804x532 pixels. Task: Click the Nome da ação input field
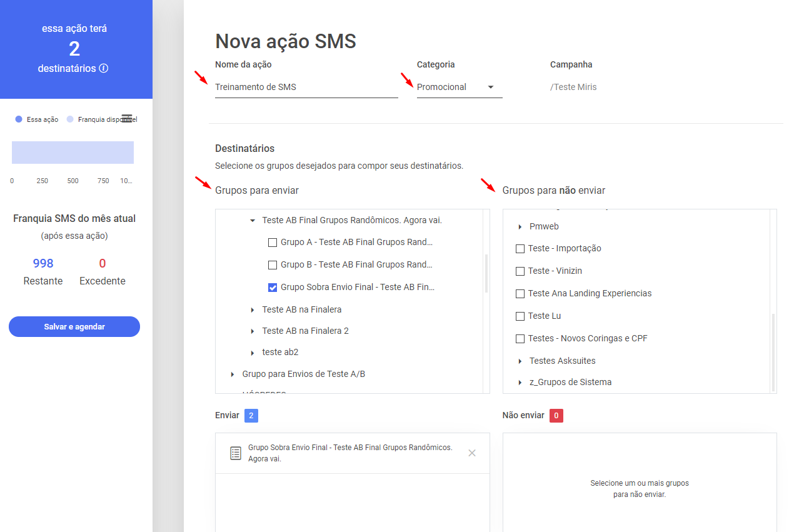point(306,87)
